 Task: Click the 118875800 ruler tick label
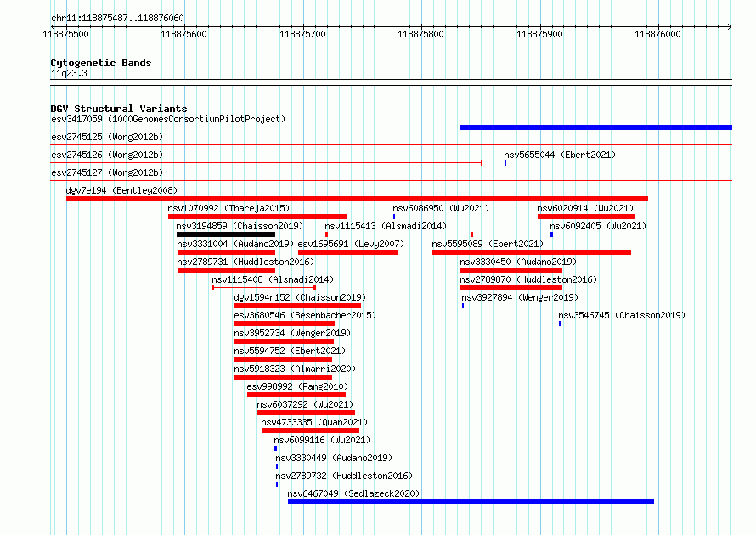(420, 34)
